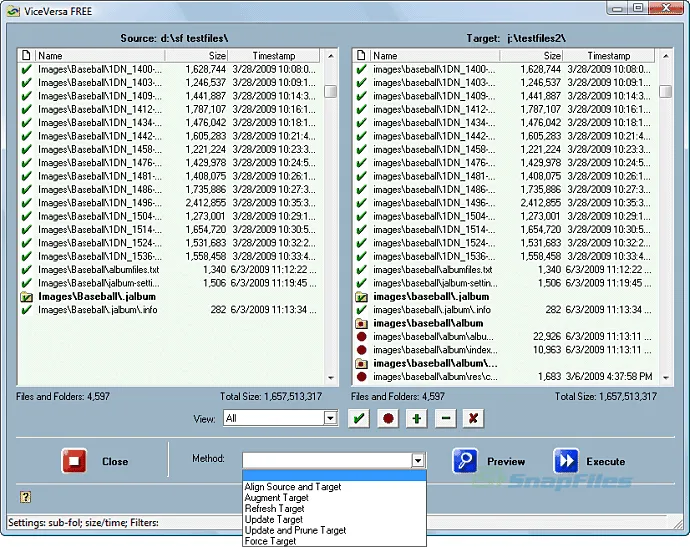Viewport: 690px width, 547px height.
Task: Click the red X view filter button
Action: pyautogui.click(x=473, y=418)
